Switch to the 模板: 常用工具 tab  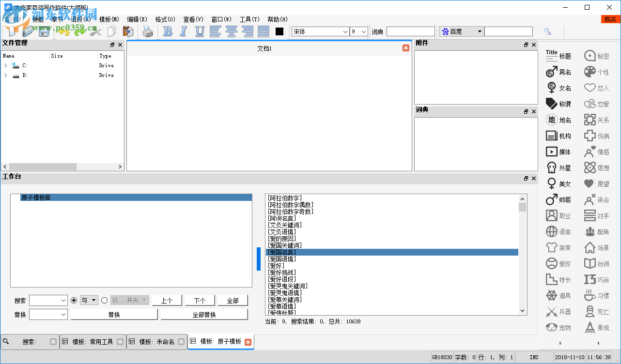coord(93,341)
